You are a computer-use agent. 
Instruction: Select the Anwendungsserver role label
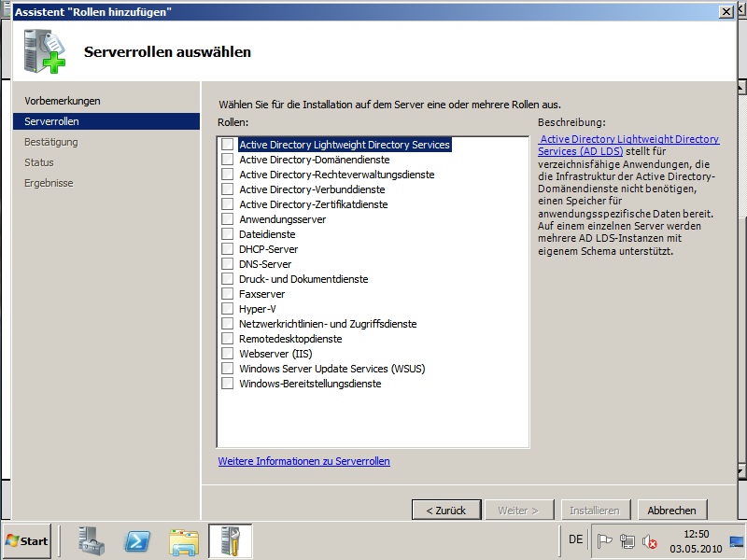283,219
